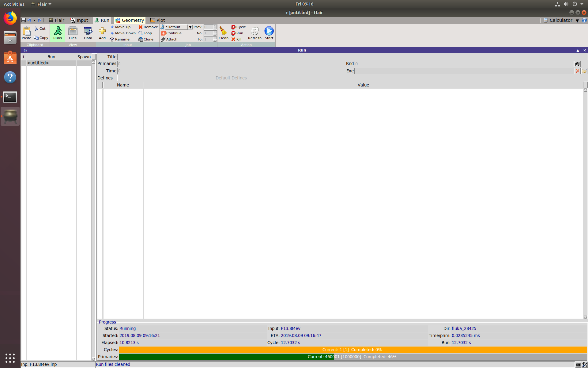Clone the selected run
Screen dimensions: 588x368
click(146, 39)
